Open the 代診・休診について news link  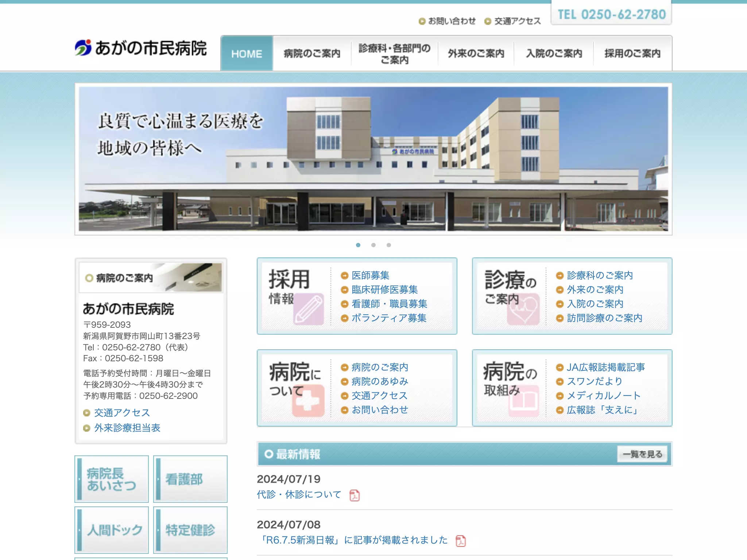(x=299, y=494)
